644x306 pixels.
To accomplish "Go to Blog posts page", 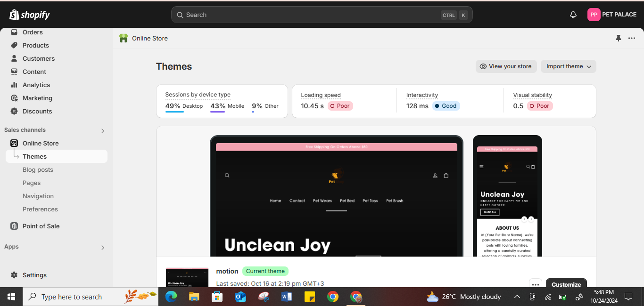I will point(38,169).
